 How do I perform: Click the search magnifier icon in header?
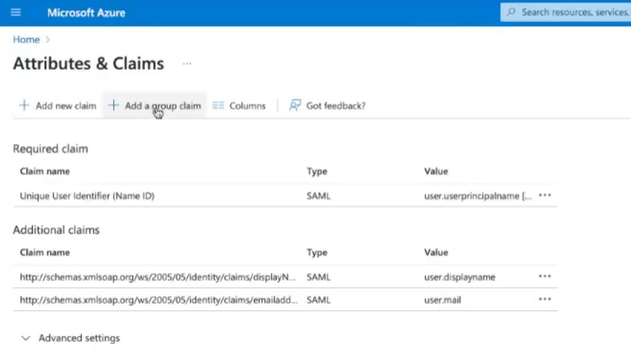pos(511,12)
